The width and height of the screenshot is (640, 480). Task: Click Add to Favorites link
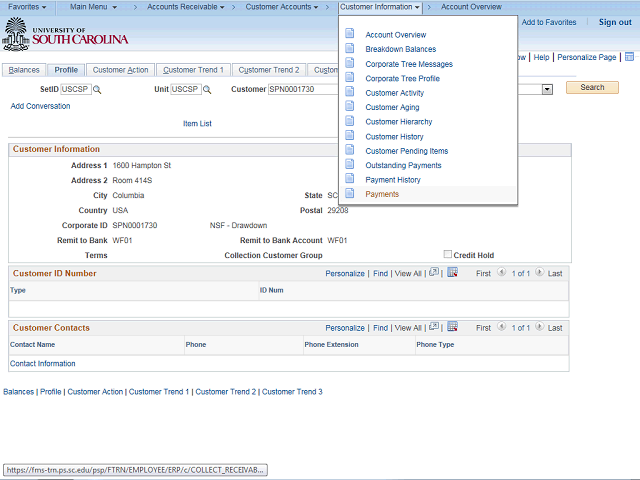click(549, 22)
